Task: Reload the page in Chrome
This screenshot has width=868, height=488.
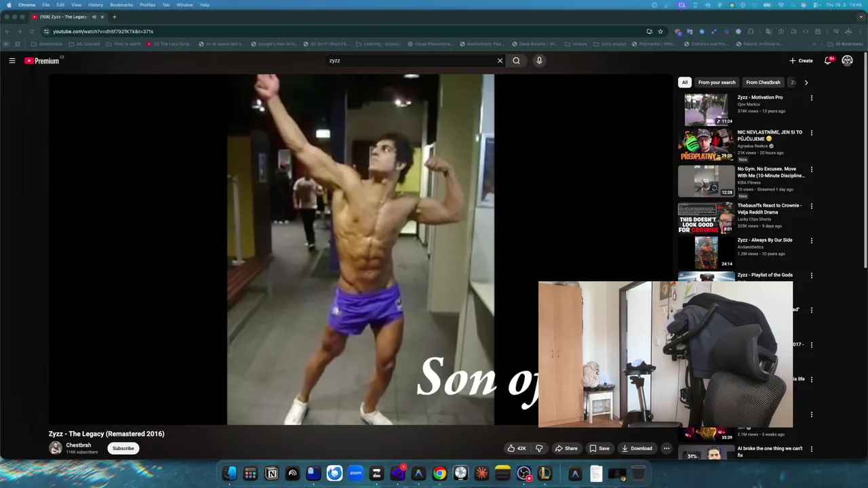Action: click(31, 31)
